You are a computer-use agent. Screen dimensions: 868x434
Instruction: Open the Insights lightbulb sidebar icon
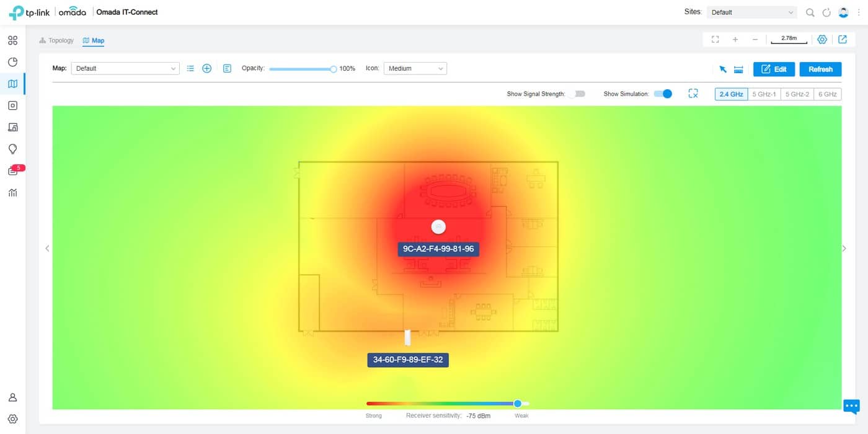tap(12, 149)
